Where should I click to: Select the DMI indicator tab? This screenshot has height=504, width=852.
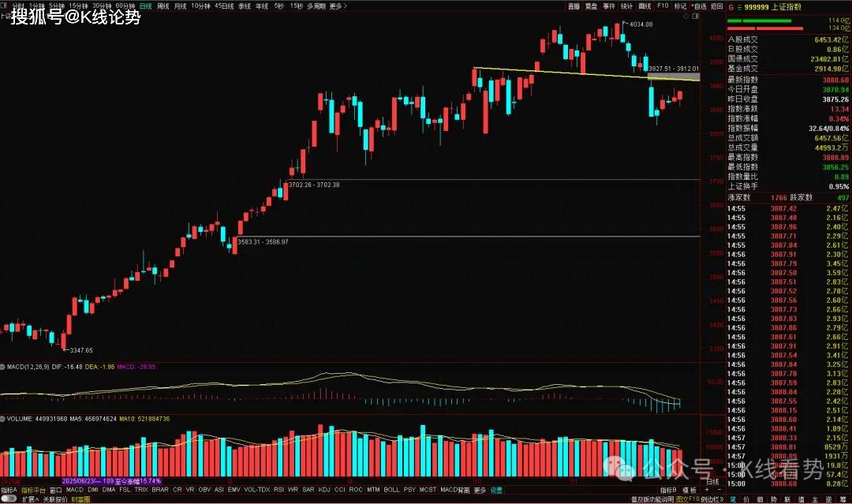coord(93,490)
